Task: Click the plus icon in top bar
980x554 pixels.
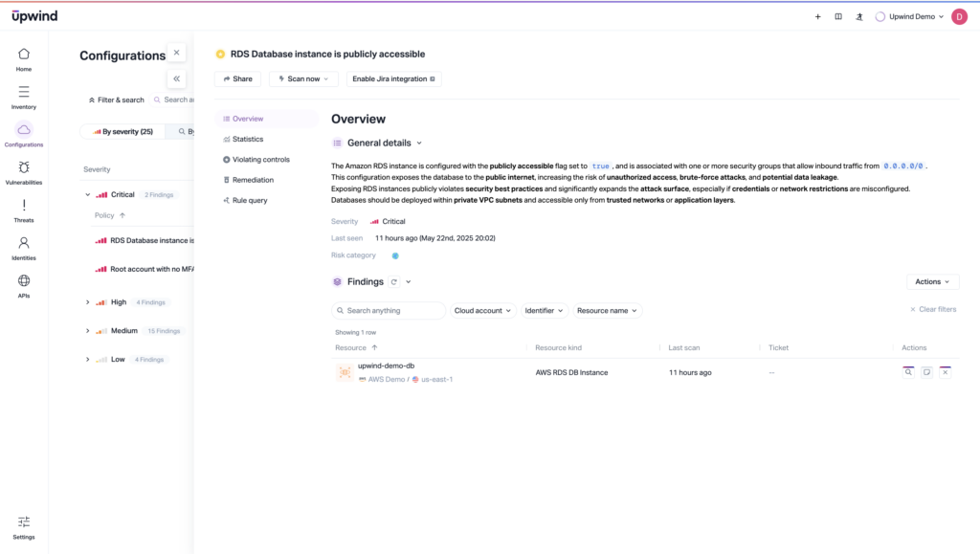Action: tap(817, 17)
